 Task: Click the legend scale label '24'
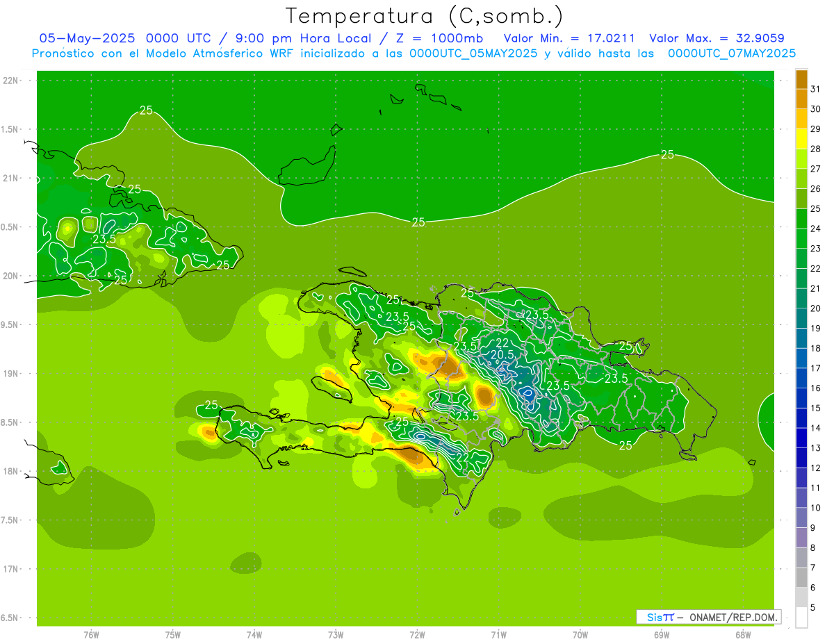815,229
